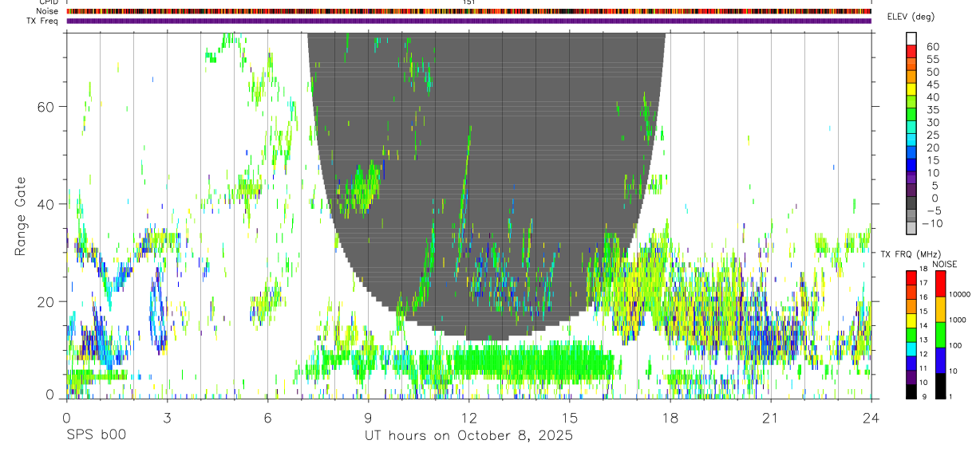Click hour tick label '24' on time axis
Viewport: 980px width, 452px height.
tap(871, 417)
